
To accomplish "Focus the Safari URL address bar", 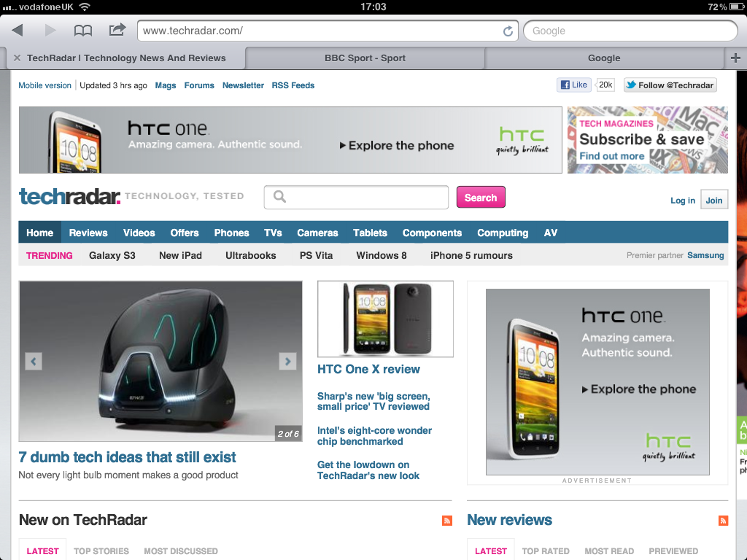I will pyautogui.click(x=328, y=31).
